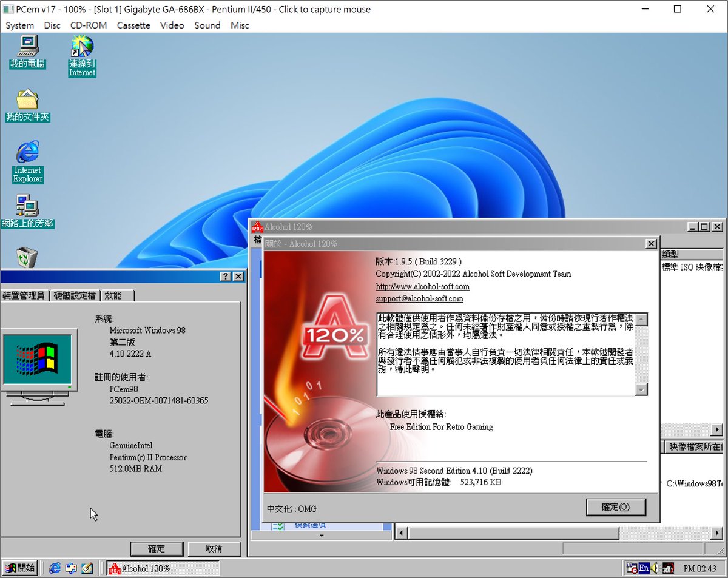728x578 pixels.
Task: Click the Alcohol 120% title bar icon
Action: (257, 227)
